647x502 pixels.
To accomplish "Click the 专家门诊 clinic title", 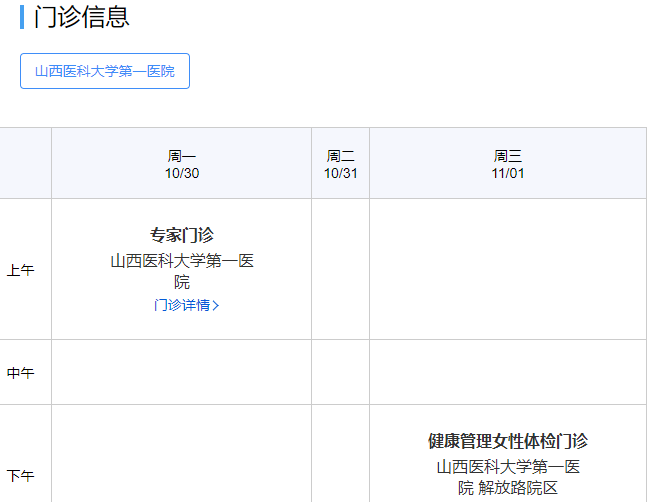I will coord(182,235).
